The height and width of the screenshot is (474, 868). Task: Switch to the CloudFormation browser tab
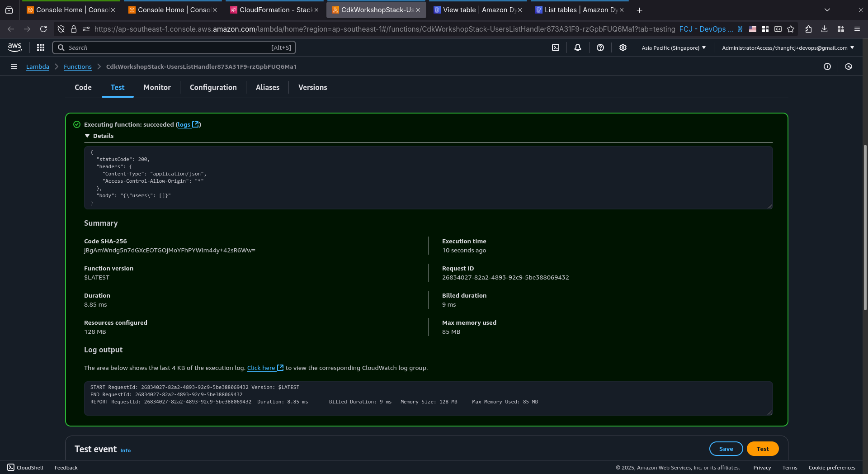click(274, 10)
